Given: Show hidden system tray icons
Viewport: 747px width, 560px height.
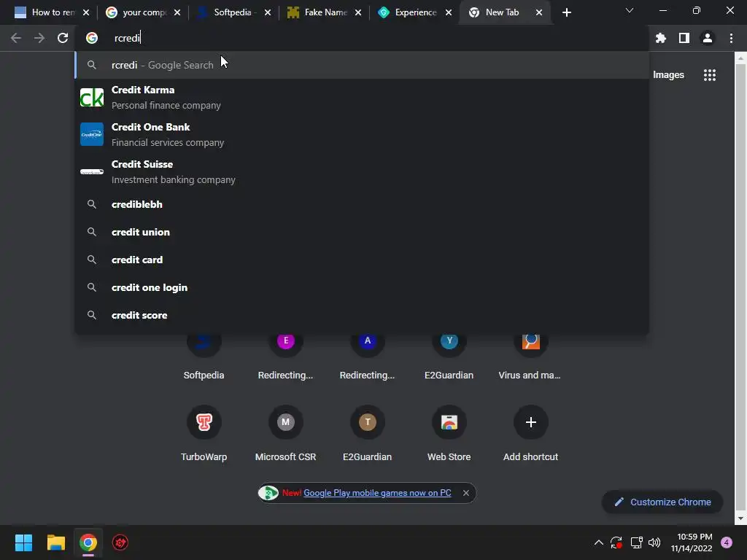Looking at the screenshot, I should point(599,542).
